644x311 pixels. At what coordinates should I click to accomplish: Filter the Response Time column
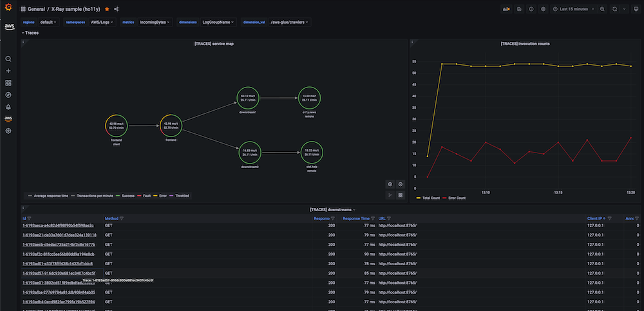373,218
